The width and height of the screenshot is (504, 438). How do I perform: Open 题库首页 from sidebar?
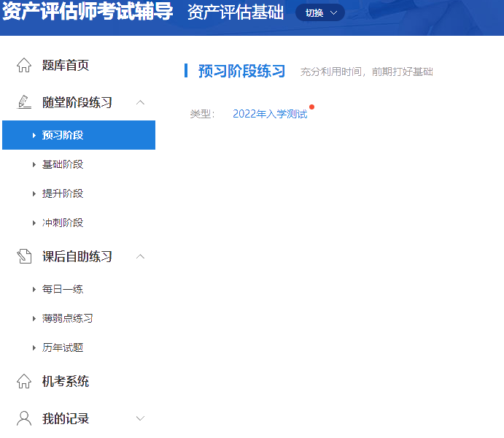pos(65,65)
